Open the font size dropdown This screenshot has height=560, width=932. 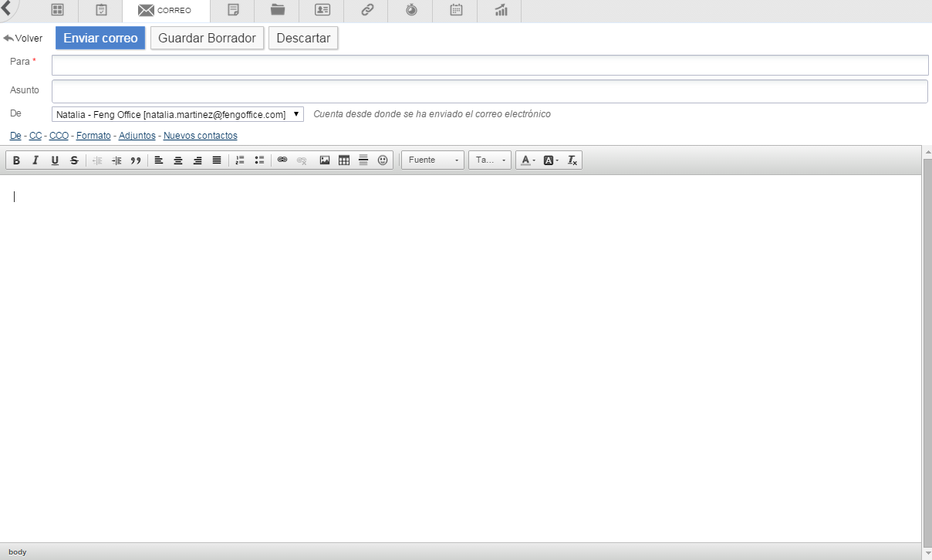[490, 160]
